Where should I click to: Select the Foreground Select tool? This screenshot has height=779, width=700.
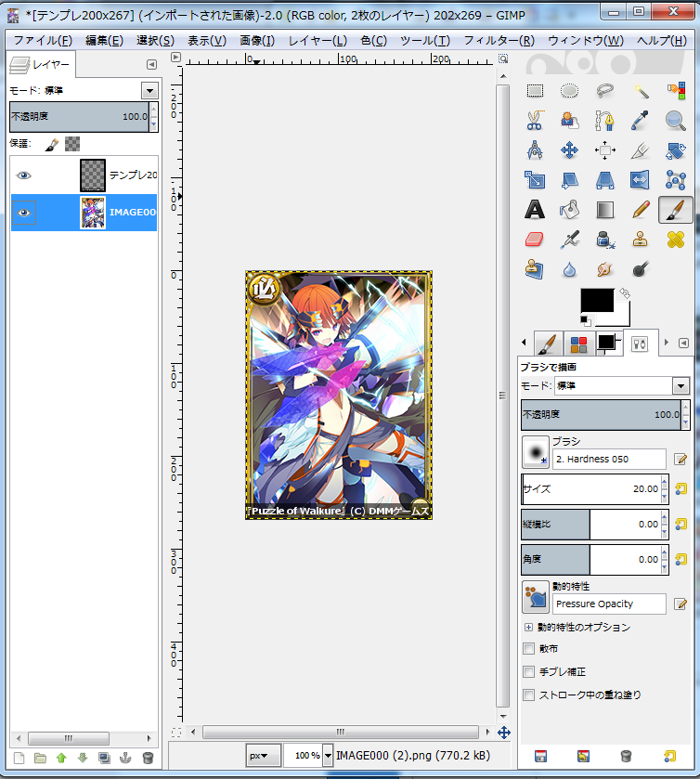(x=569, y=120)
